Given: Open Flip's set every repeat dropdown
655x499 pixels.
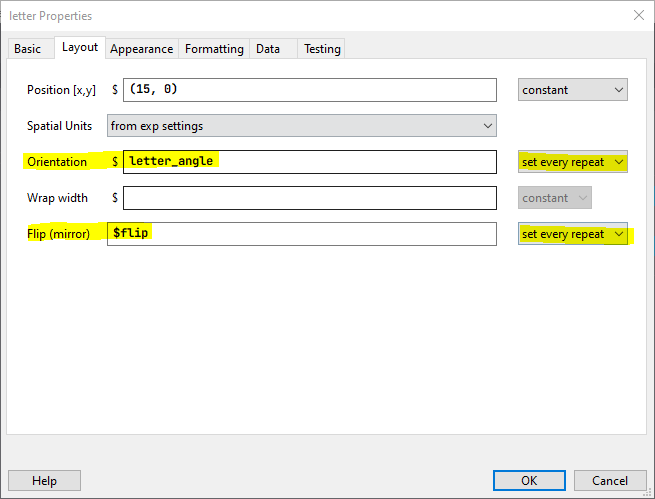Looking at the screenshot, I should pos(573,234).
